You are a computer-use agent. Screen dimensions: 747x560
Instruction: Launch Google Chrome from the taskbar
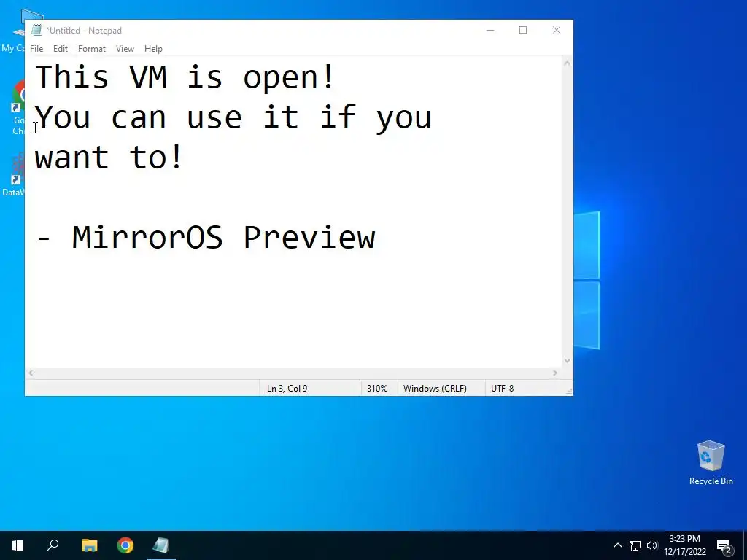coord(125,545)
